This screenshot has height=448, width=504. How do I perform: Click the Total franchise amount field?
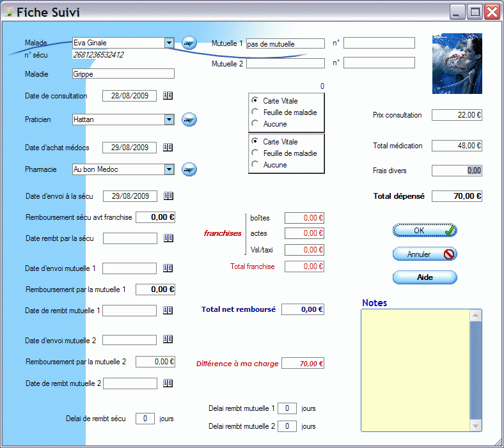click(x=304, y=266)
